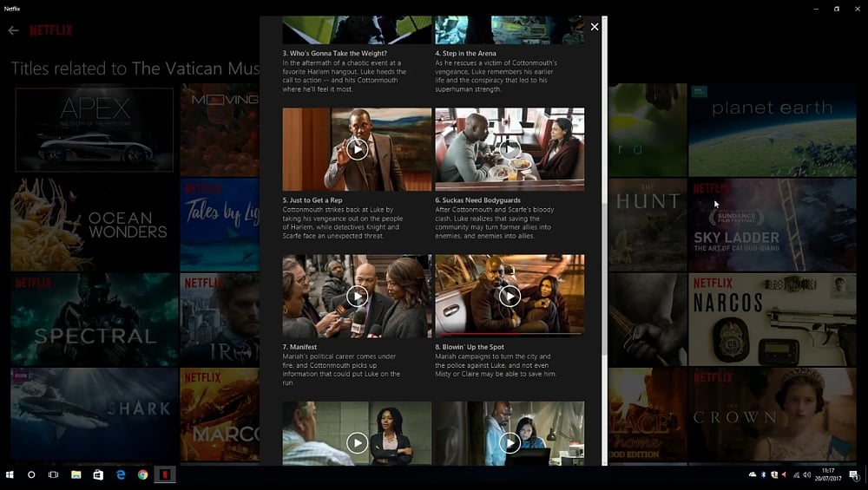
Task: Open Cortana search circle in taskbar
Action: pos(31,474)
